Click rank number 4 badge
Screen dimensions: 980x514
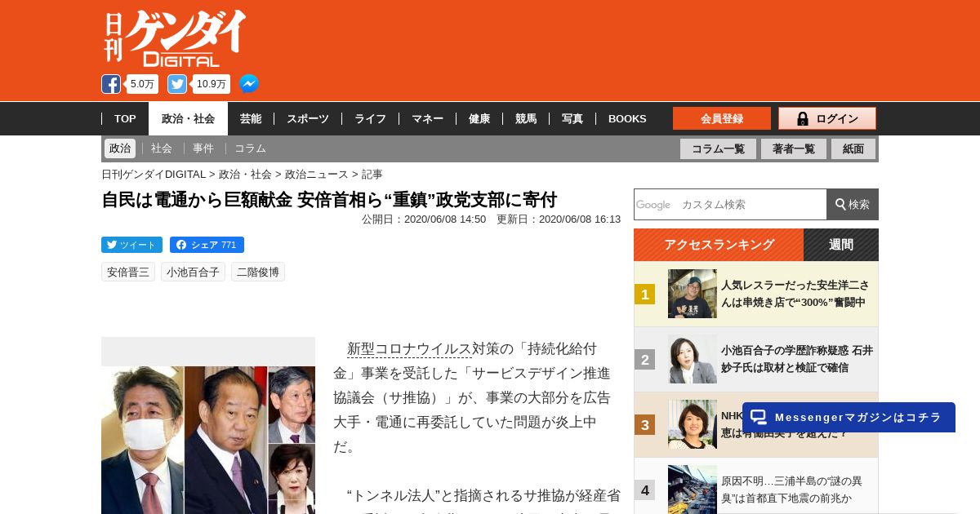coord(645,490)
